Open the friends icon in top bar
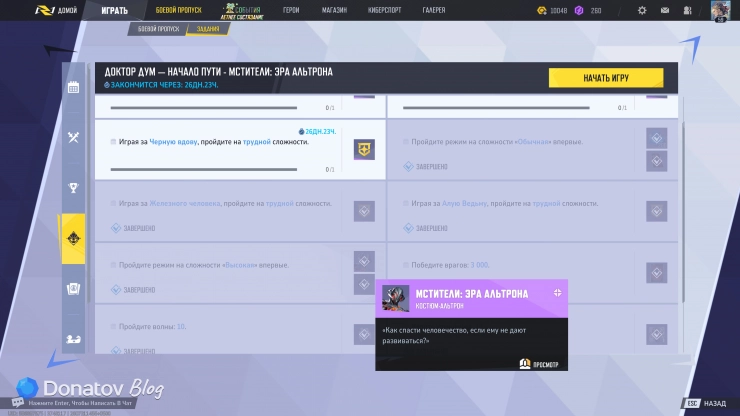Viewport: 740px width, 416px height. (687, 10)
